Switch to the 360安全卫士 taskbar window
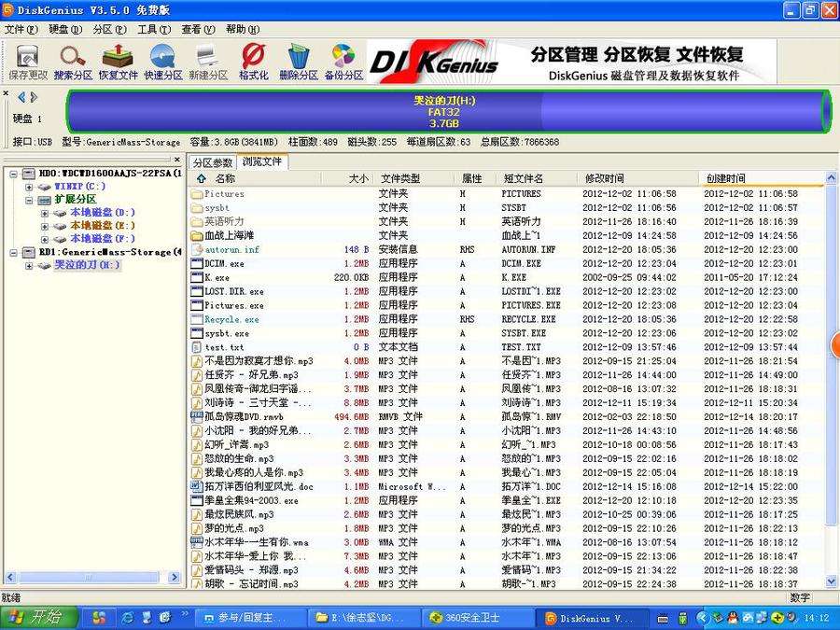840x630 pixels. point(477,618)
